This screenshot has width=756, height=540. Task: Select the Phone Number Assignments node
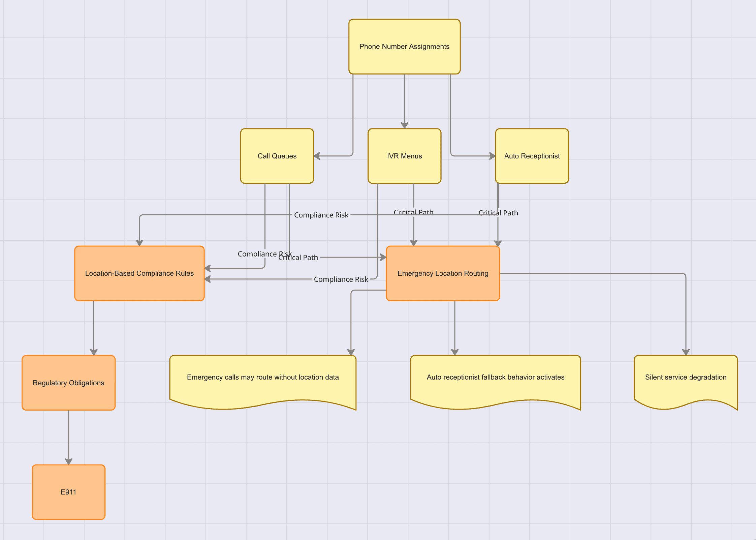404,47
